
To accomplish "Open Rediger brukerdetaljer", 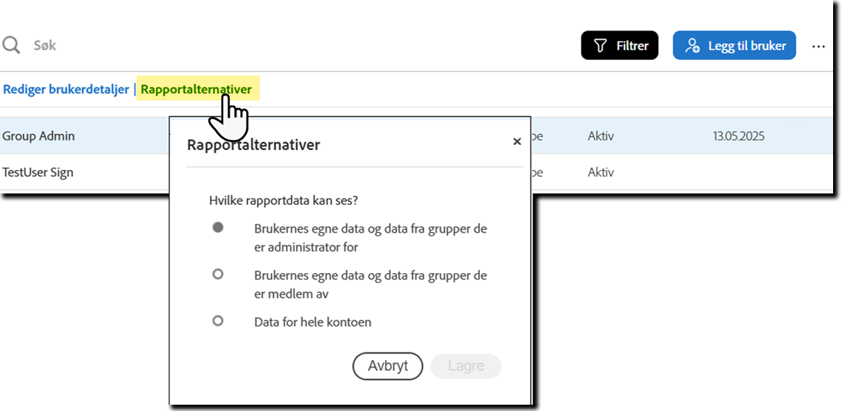I will [x=66, y=89].
